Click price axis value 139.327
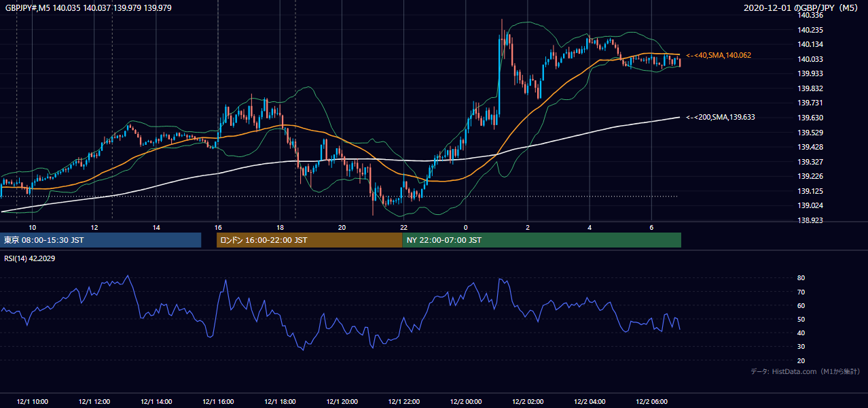 pyautogui.click(x=811, y=162)
